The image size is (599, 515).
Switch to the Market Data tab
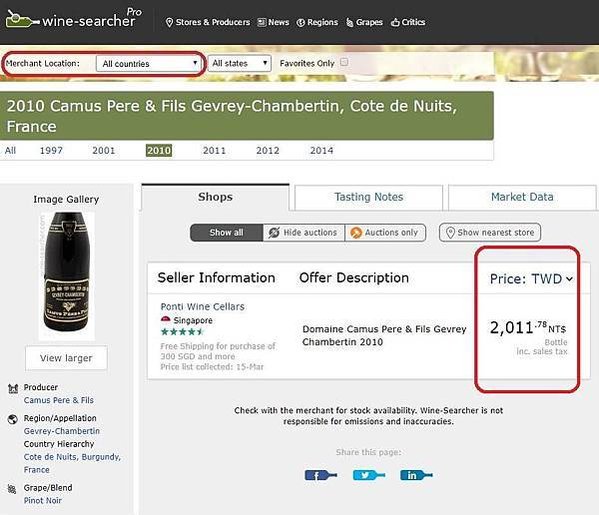522,197
